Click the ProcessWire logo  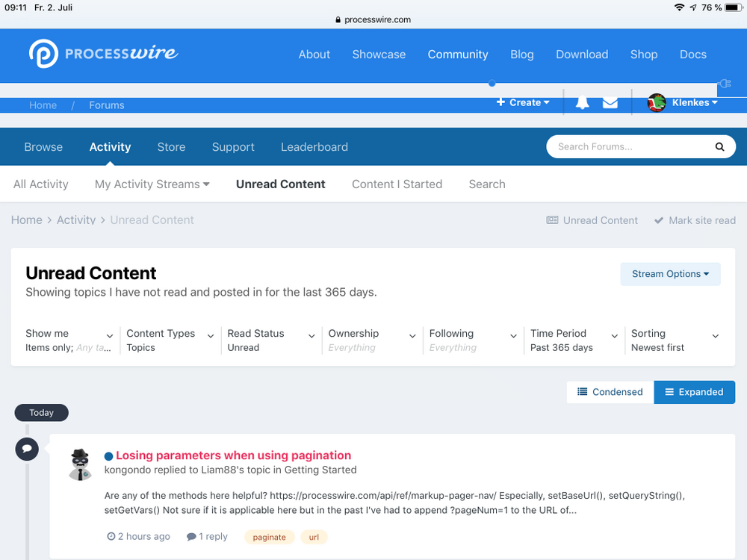tap(102, 54)
